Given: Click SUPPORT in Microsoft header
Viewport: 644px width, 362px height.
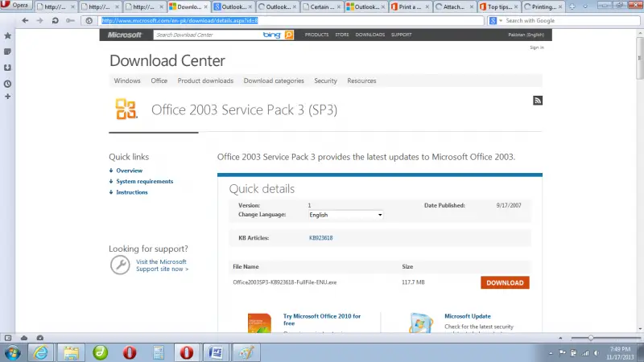Looking at the screenshot, I should [x=401, y=35].
